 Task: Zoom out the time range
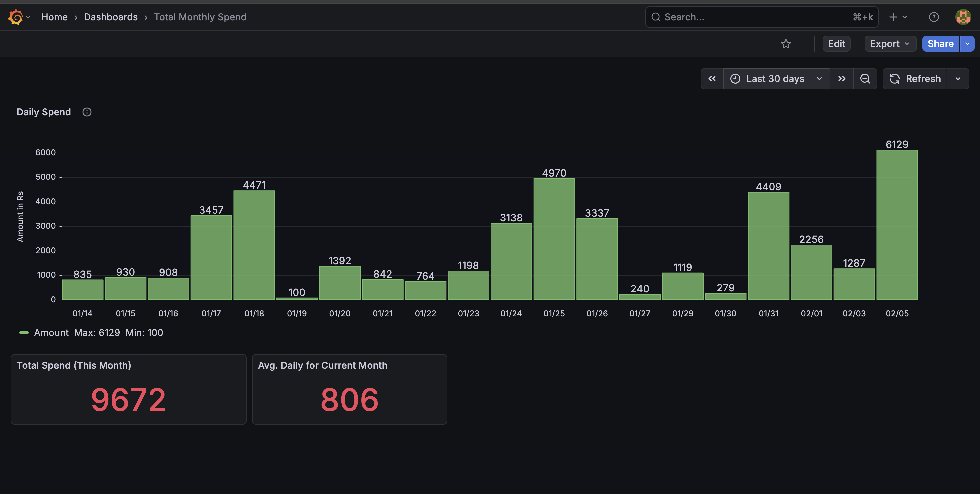865,79
